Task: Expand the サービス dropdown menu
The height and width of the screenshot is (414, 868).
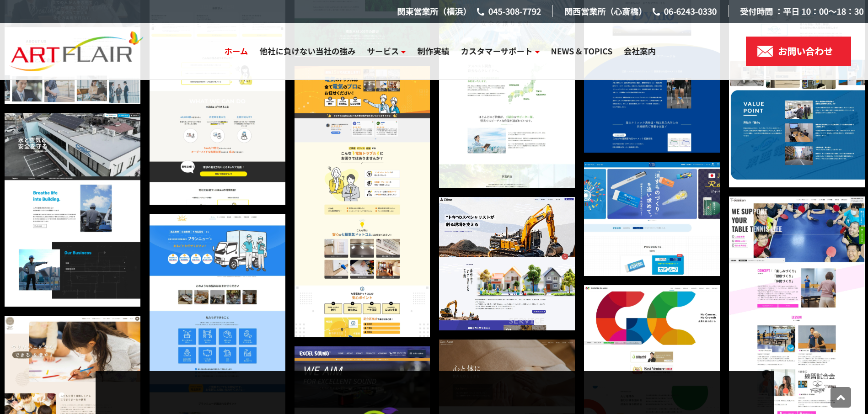Action: tap(386, 52)
